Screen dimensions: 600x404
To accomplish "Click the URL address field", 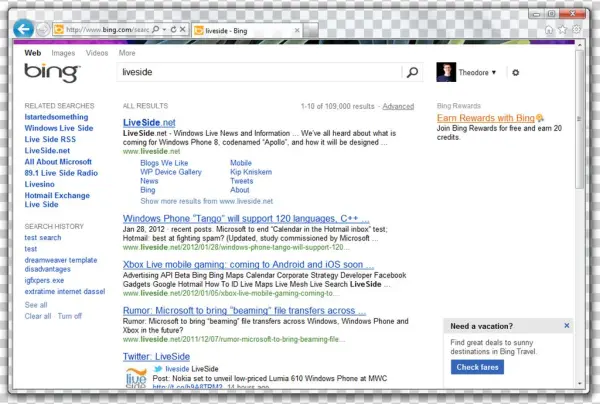I will click(107, 29).
